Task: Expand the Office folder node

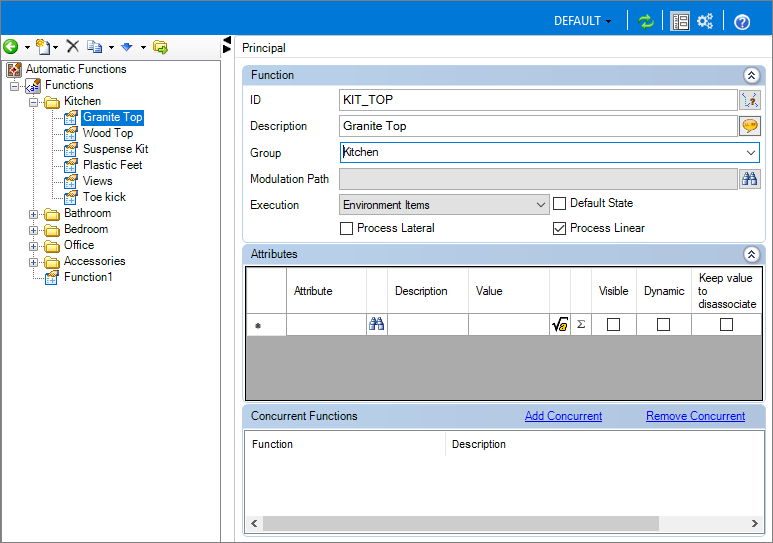Action: (x=33, y=246)
